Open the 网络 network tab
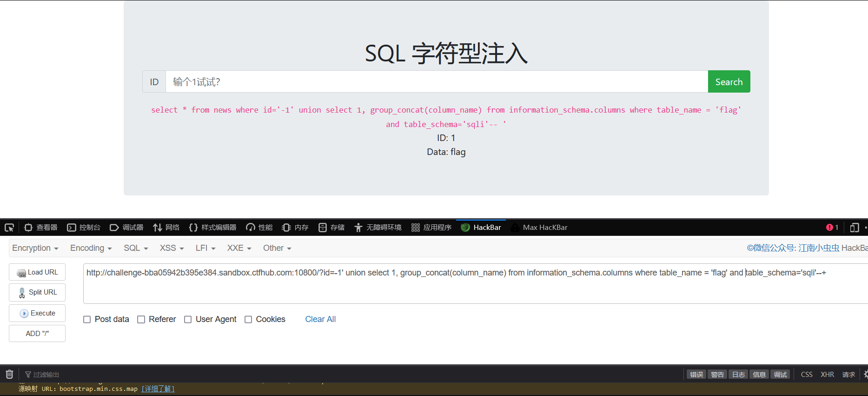Image resolution: width=868 pixels, height=396 pixels. click(x=166, y=228)
